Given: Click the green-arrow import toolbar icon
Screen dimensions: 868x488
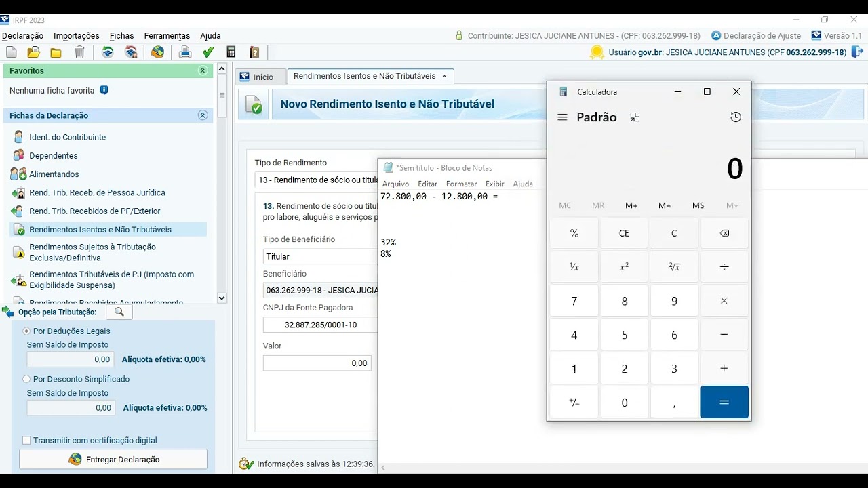Looking at the screenshot, I should 108,52.
